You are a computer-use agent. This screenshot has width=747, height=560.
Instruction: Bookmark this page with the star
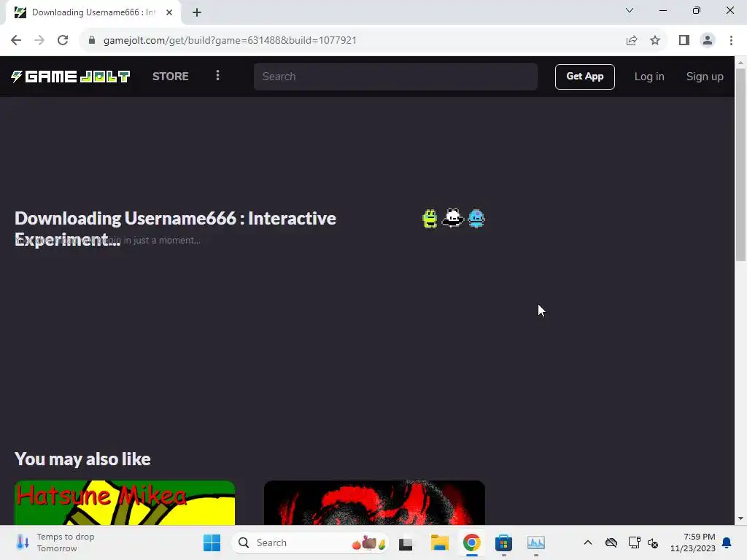point(655,40)
